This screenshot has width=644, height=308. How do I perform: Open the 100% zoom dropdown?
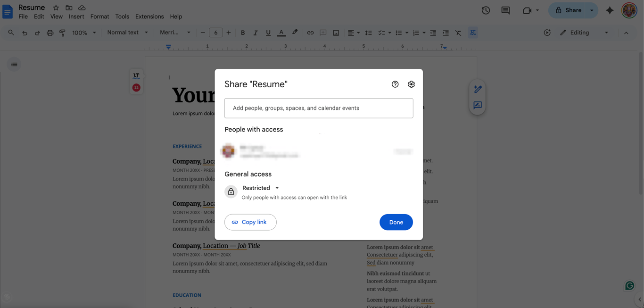(x=84, y=33)
